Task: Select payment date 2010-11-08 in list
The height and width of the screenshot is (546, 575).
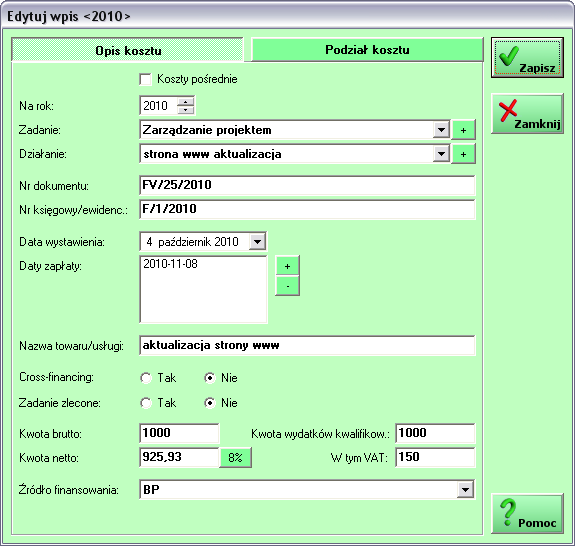Action: point(171,264)
